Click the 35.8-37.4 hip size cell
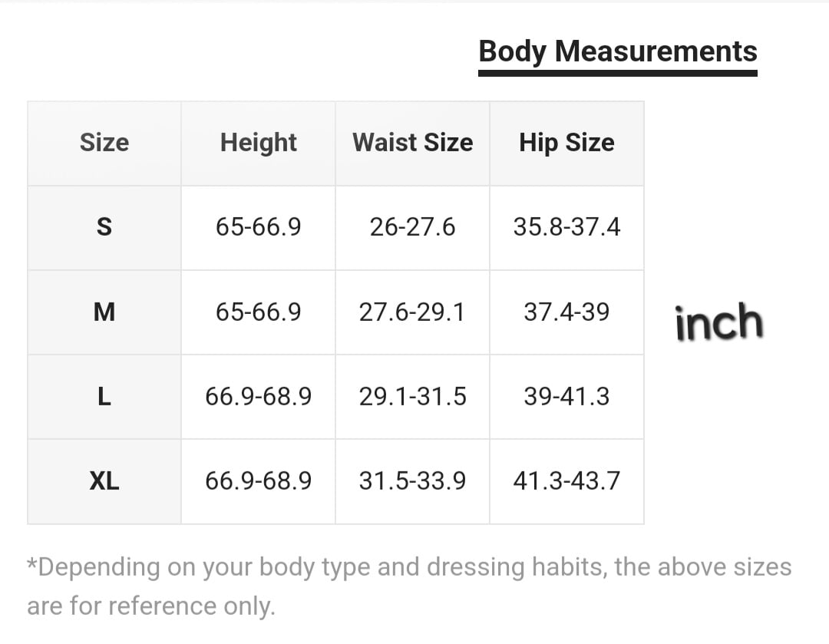Image resolution: width=829 pixels, height=644 pixels. tap(566, 227)
